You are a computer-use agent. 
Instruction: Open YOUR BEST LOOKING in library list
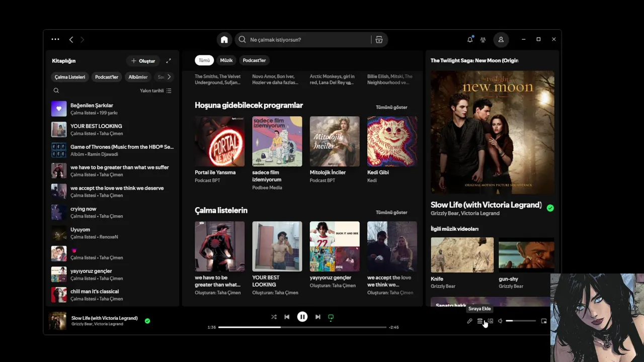(112, 129)
